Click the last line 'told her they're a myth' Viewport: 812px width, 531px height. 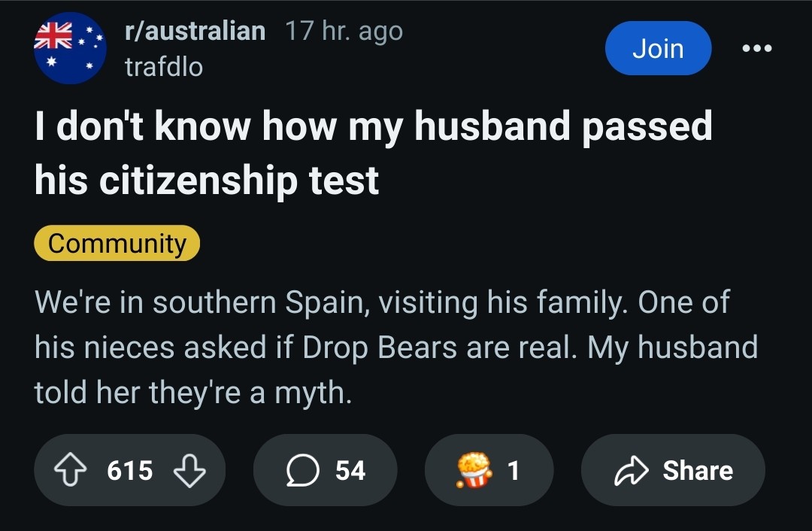pyautogui.click(x=192, y=392)
